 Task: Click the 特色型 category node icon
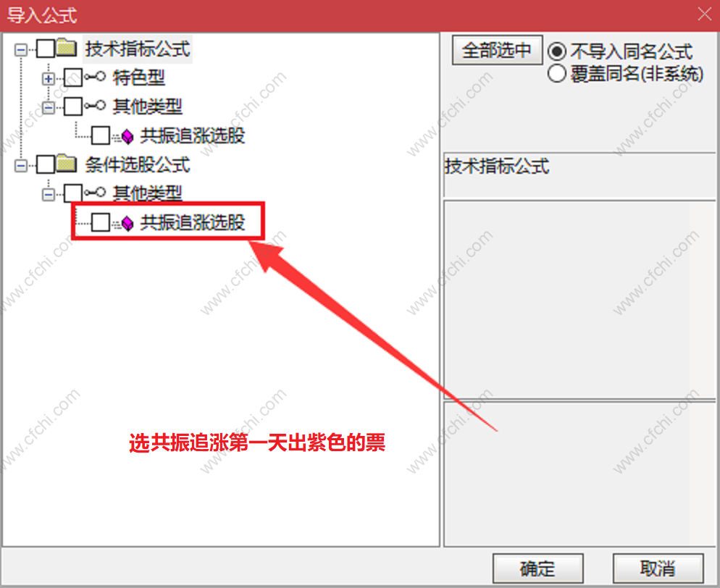[95, 77]
